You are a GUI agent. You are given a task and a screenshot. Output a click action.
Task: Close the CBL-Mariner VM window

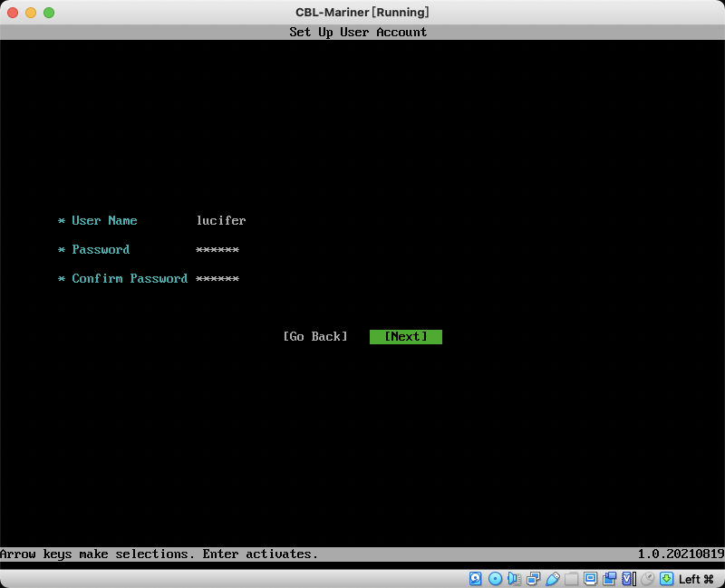pyautogui.click(x=13, y=13)
